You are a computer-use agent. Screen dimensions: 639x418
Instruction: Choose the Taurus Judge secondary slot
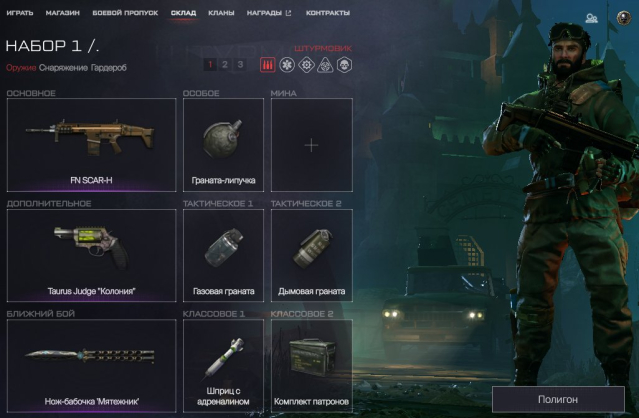(x=92, y=255)
